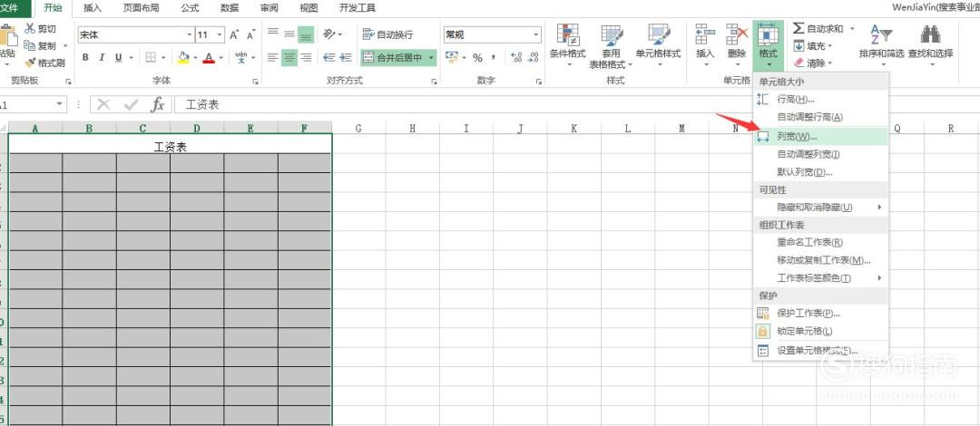Click the Cut scissors icon

point(29,29)
